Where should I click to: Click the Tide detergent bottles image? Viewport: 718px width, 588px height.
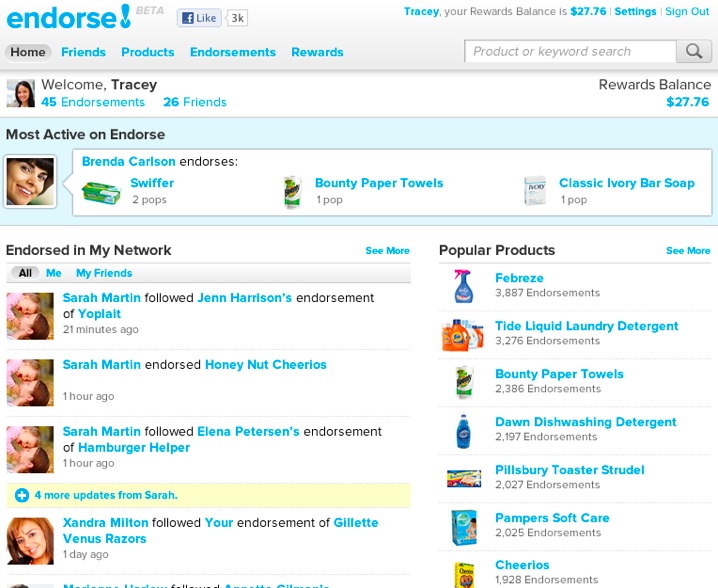[x=463, y=335]
